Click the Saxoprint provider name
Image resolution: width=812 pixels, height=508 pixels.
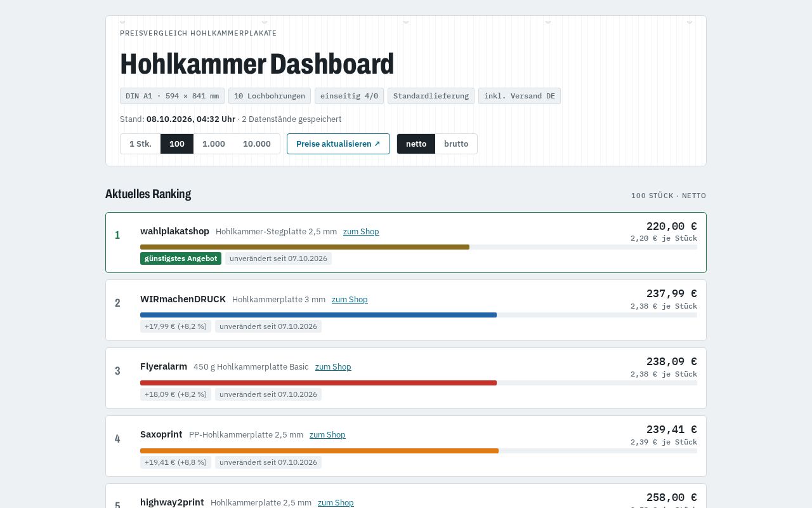click(x=161, y=435)
